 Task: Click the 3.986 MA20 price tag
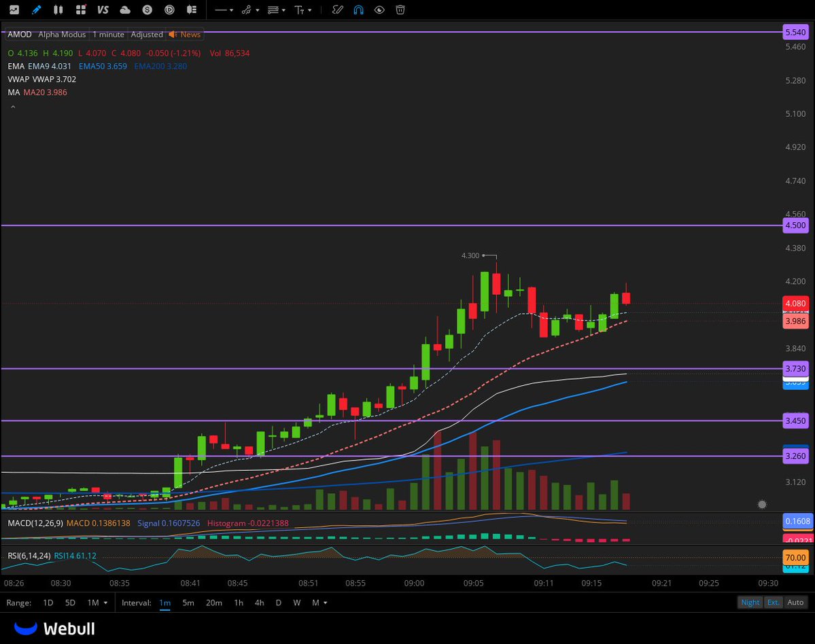pos(795,321)
